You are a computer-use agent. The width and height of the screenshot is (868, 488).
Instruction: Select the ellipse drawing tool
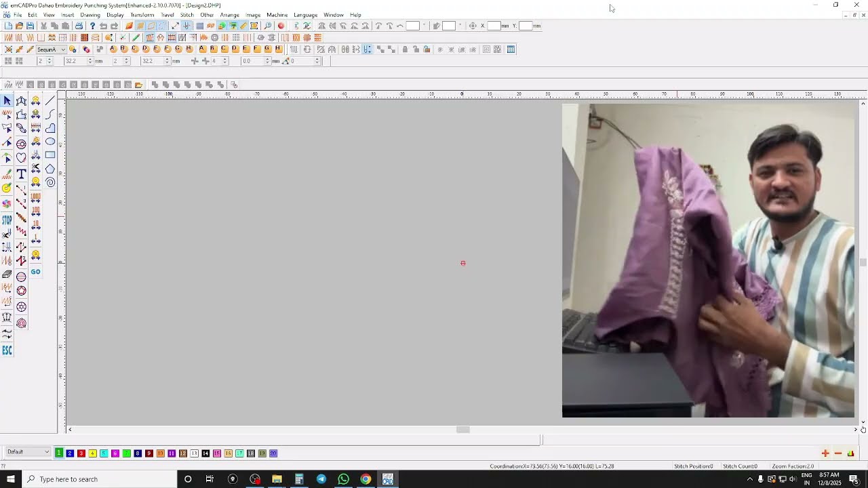(50, 142)
